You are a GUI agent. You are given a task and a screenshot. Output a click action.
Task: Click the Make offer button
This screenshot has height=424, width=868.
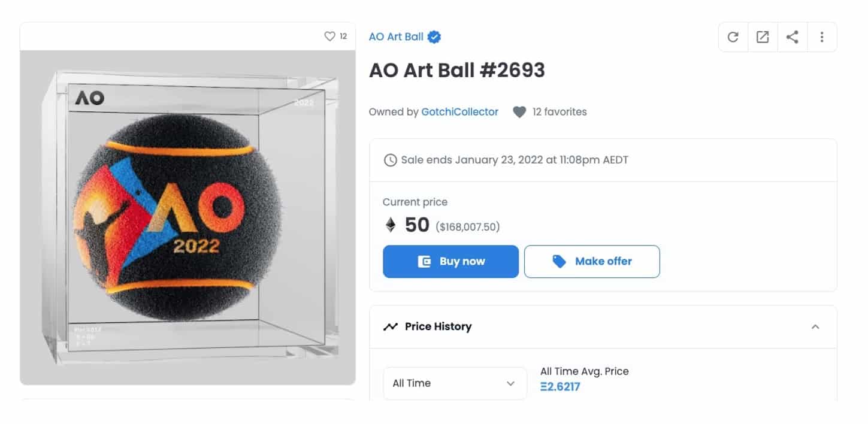(x=592, y=261)
